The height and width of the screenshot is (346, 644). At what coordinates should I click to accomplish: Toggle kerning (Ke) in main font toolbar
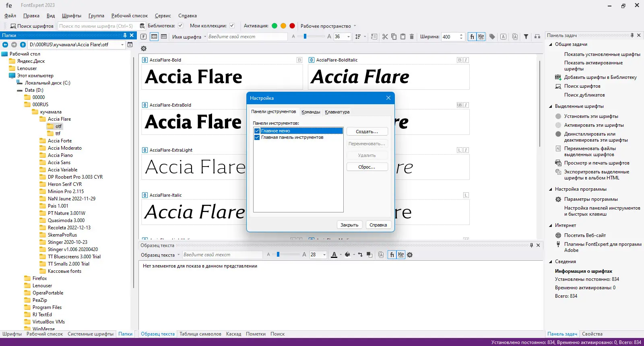pos(481,37)
